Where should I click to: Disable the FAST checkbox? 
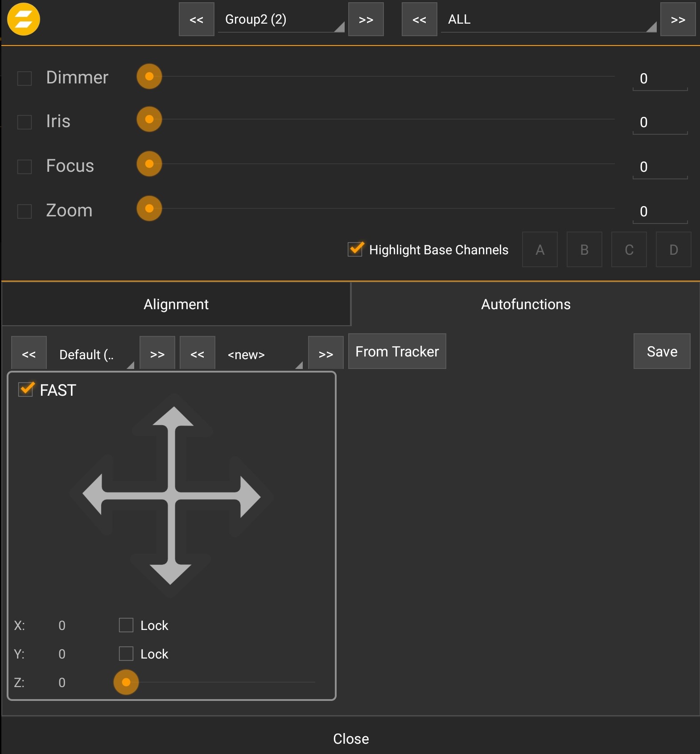26,389
